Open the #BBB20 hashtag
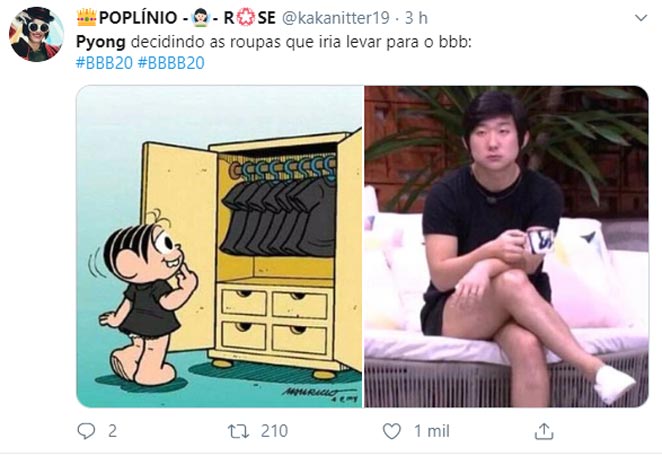662x456 pixels. tap(104, 63)
